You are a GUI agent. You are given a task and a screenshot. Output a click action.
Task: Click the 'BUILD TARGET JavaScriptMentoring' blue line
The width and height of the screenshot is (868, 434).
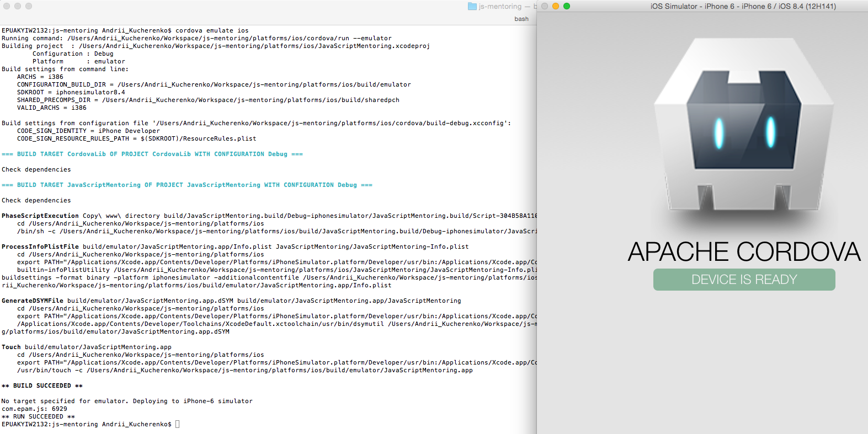pyautogui.click(x=187, y=185)
